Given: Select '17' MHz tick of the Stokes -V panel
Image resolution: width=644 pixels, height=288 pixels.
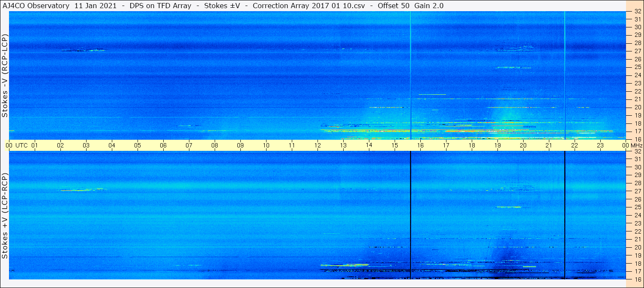Looking at the screenshot, I should 637,131.
